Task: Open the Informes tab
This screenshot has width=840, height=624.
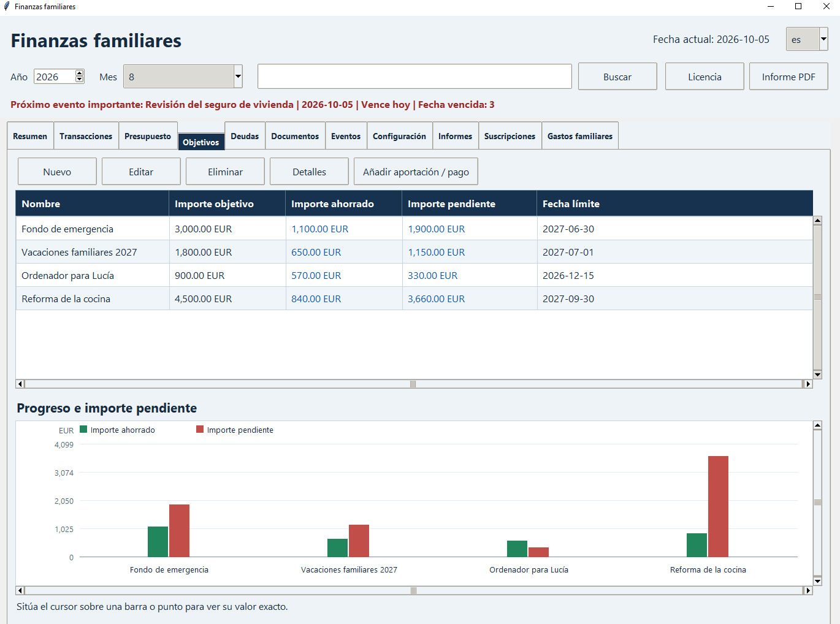Action: click(x=455, y=136)
